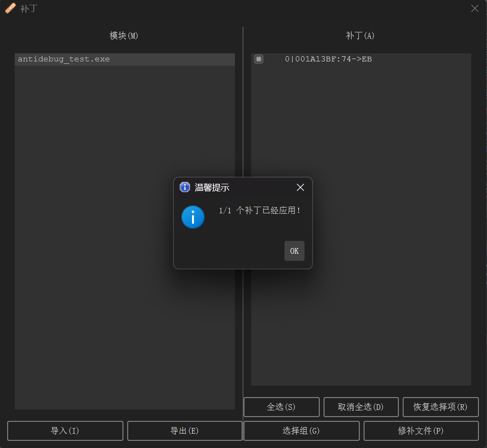The height and width of the screenshot is (448, 487).
Task: Close the 温馨提示 message dialog
Action: pos(300,188)
